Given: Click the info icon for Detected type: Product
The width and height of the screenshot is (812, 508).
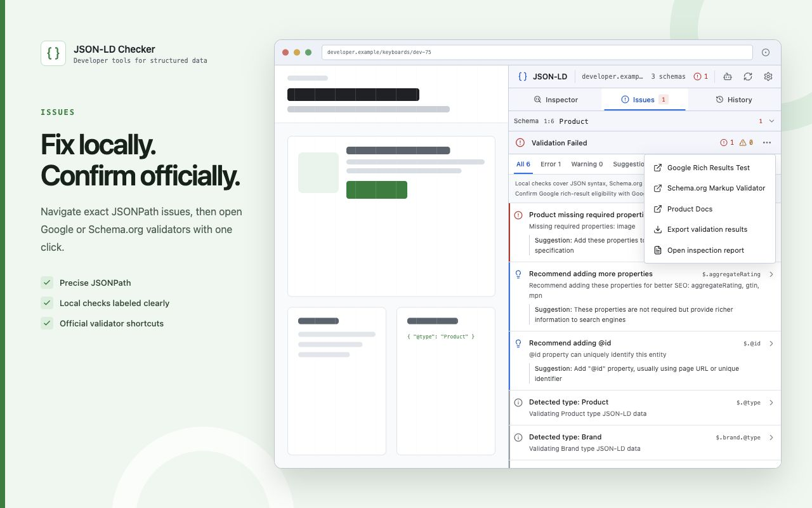Looking at the screenshot, I should [x=518, y=403].
